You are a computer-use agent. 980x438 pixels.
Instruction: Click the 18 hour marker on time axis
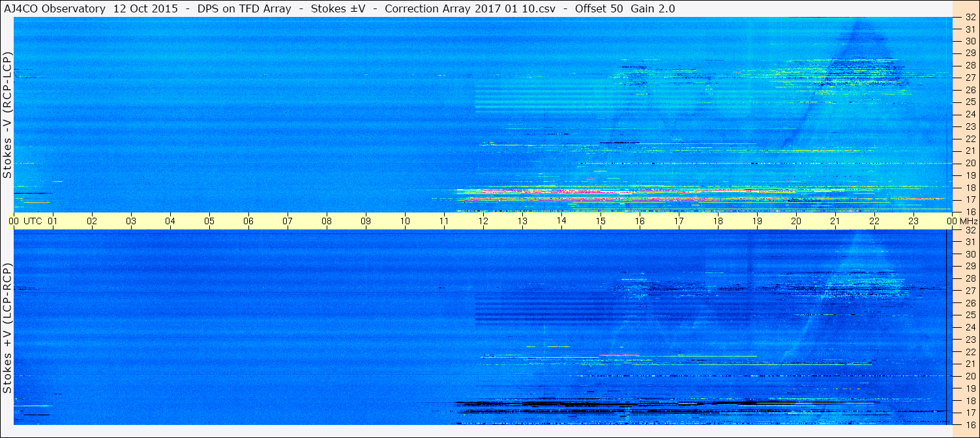(x=718, y=221)
